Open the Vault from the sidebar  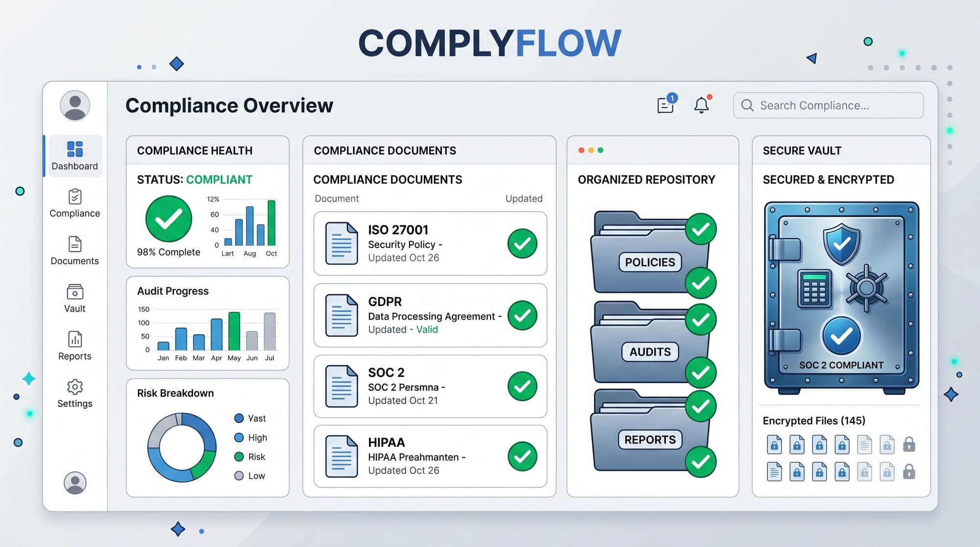(74, 298)
